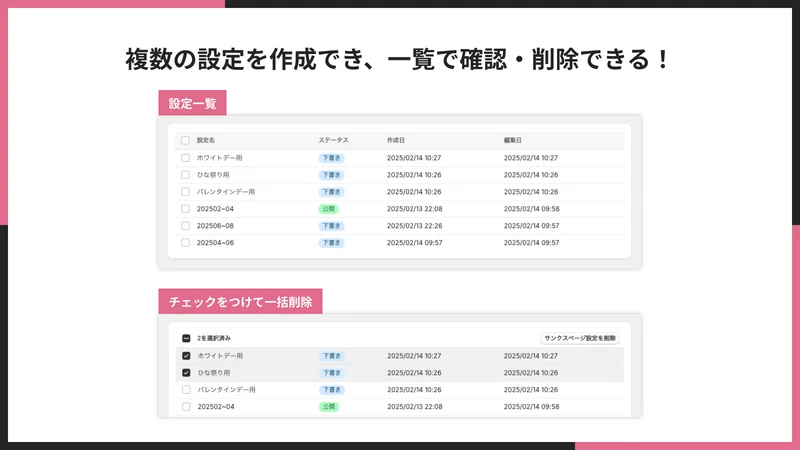The height and width of the screenshot is (450, 800).
Task: Click 下書き badge of 202504~06 row
Action: pyautogui.click(x=332, y=243)
